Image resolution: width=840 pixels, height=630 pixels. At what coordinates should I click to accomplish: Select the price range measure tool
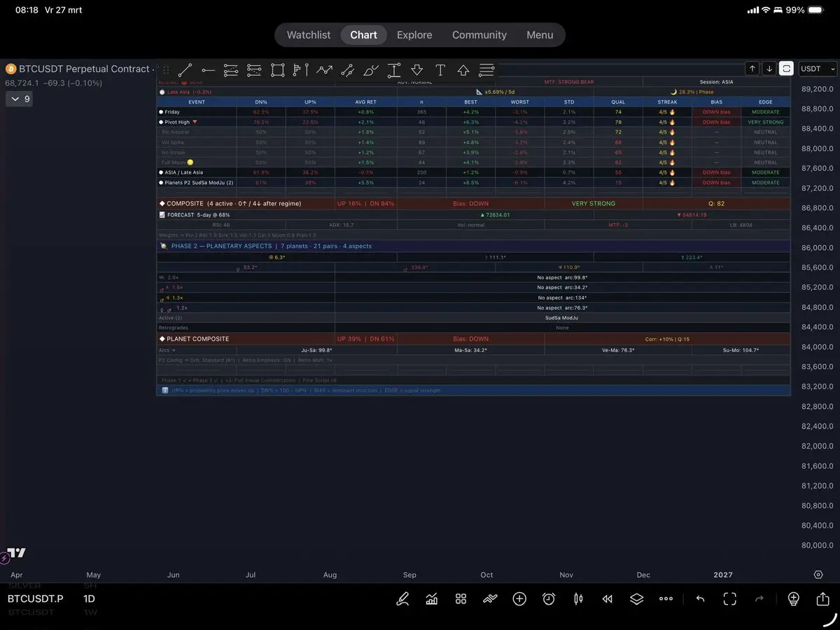[x=394, y=70]
